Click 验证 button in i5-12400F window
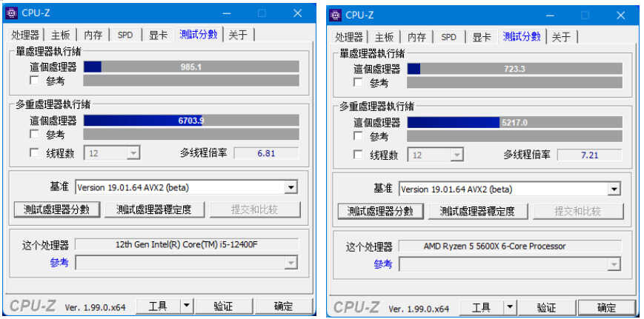Screen dimensions: 644x319 coord(224,306)
